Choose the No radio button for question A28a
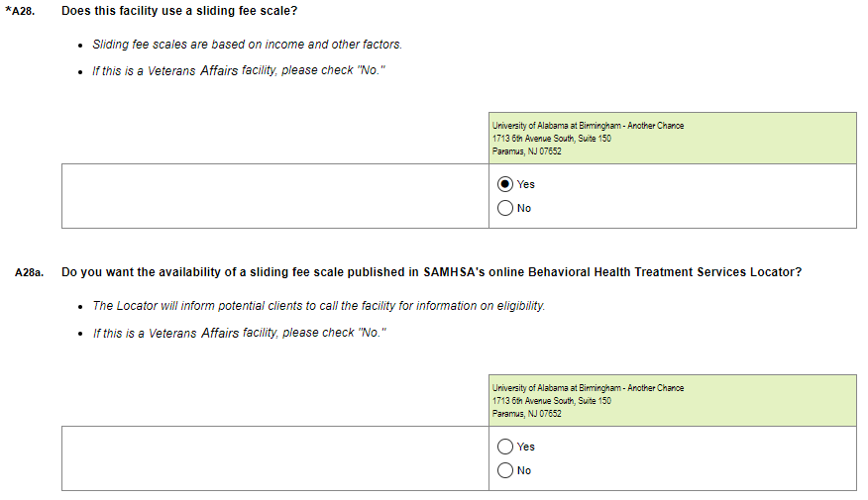Screen dimensions: 868x500 coord(505,470)
